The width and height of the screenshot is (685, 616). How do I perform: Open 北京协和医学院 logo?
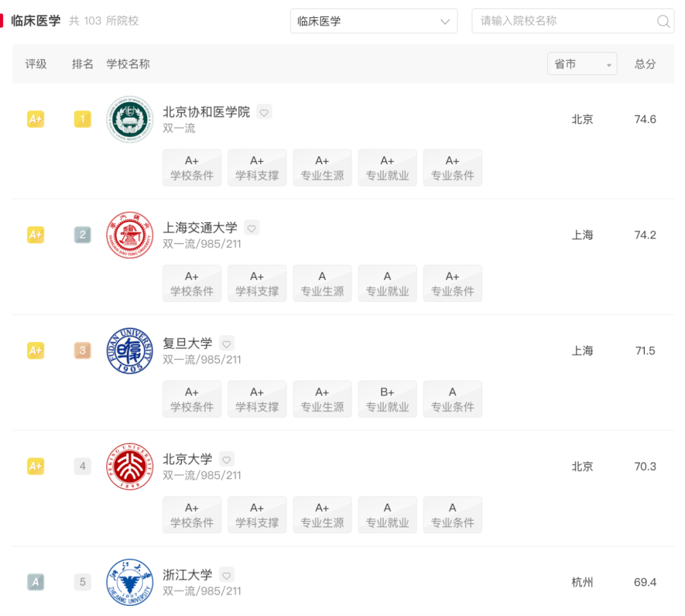[130, 119]
